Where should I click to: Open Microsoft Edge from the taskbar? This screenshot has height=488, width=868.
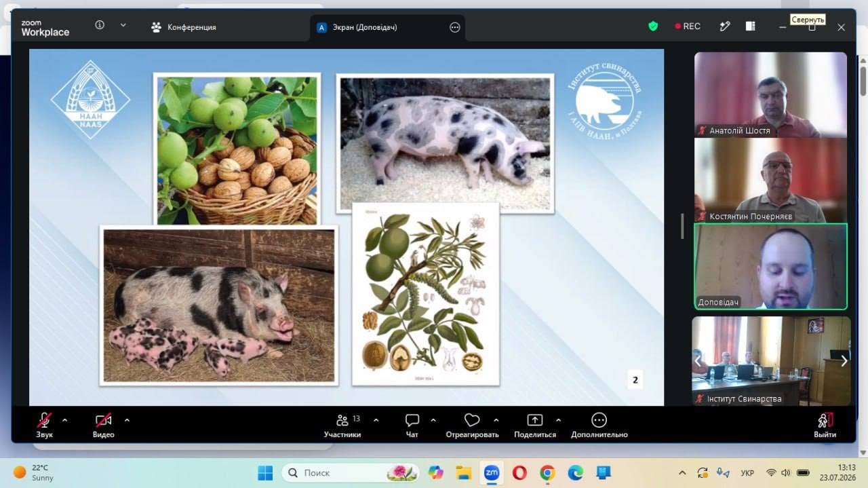(x=575, y=472)
